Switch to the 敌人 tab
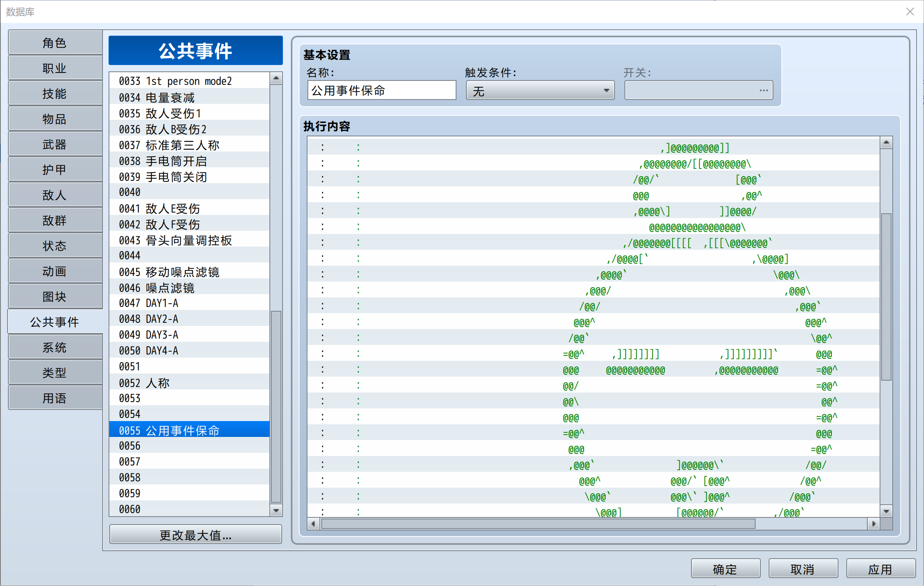This screenshot has width=924, height=586. click(x=55, y=195)
